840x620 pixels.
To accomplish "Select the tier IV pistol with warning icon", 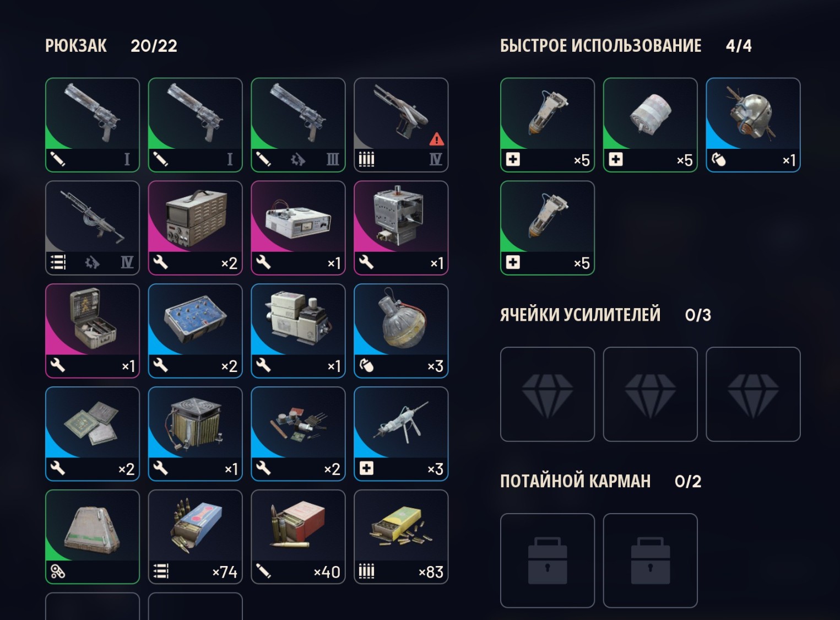I will (x=401, y=125).
